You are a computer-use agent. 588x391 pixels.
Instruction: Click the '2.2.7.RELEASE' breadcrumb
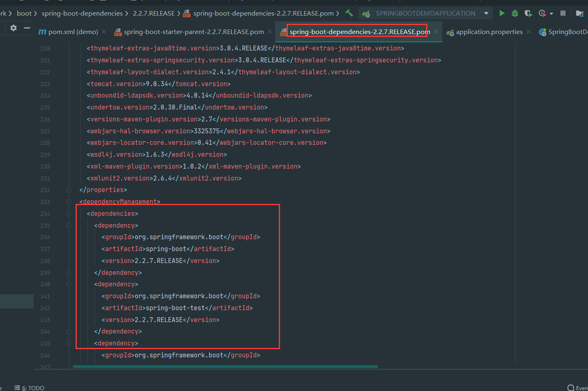pos(154,13)
